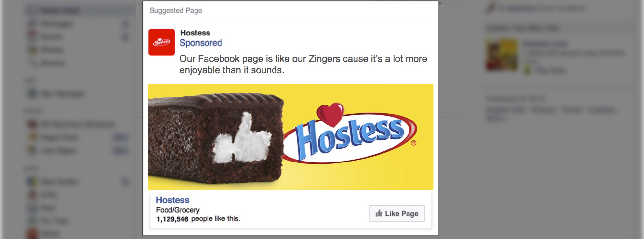The height and width of the screenshot is (239, 644).
Task: Open Pages Feed in left sidebar
Action: [x=60, y=137]
